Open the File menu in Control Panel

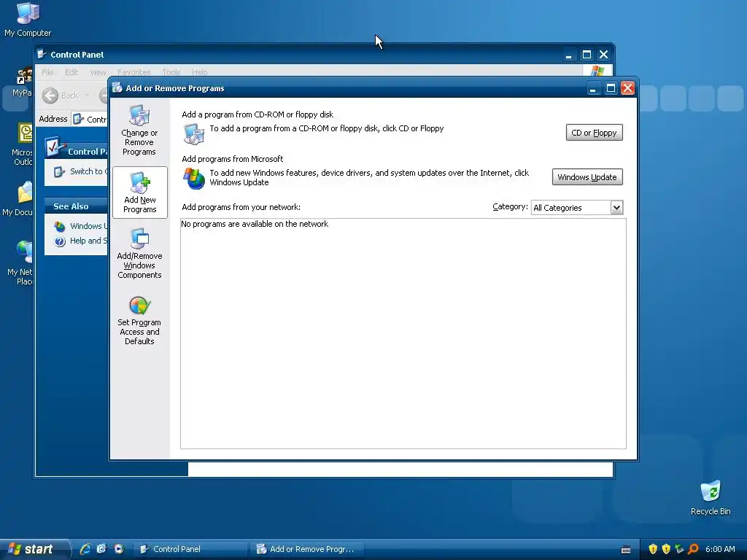[x=47, y=72]
